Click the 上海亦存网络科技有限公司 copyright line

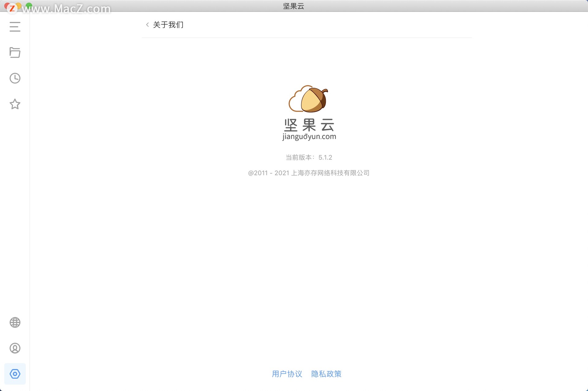309,173
